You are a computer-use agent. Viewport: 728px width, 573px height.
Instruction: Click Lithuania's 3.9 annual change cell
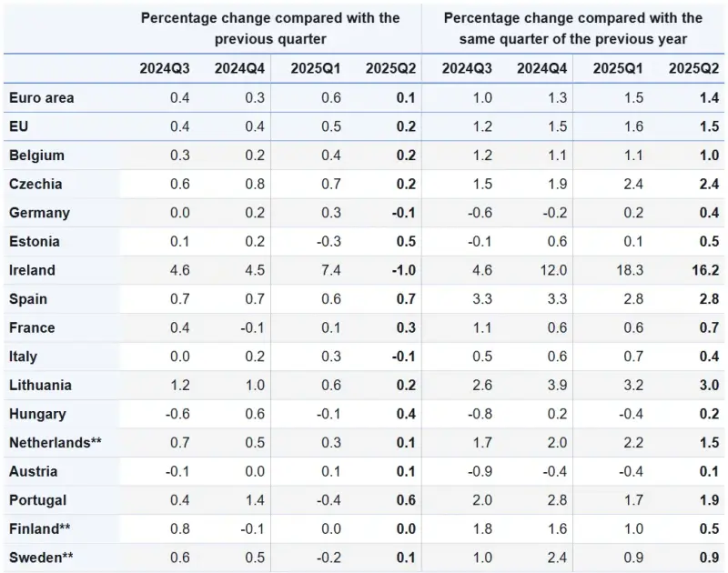(554, 386)
